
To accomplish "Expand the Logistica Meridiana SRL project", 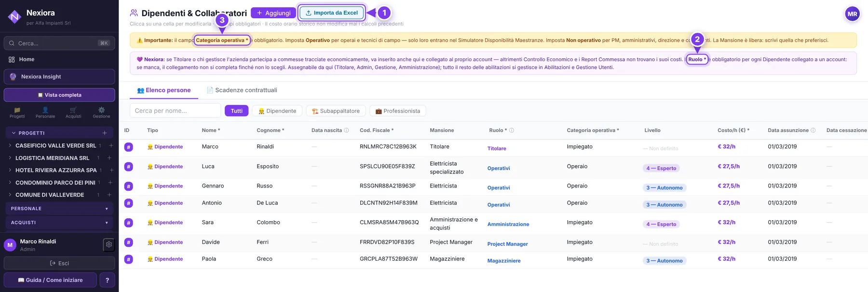I will coord(10,158).
